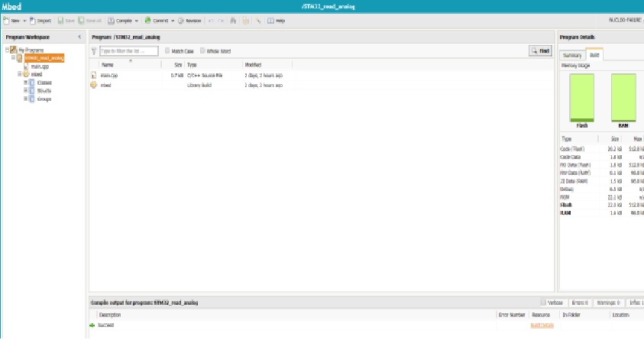Click the filter list text field
This screenshot has width=644, height=340.
click(128, 51)
